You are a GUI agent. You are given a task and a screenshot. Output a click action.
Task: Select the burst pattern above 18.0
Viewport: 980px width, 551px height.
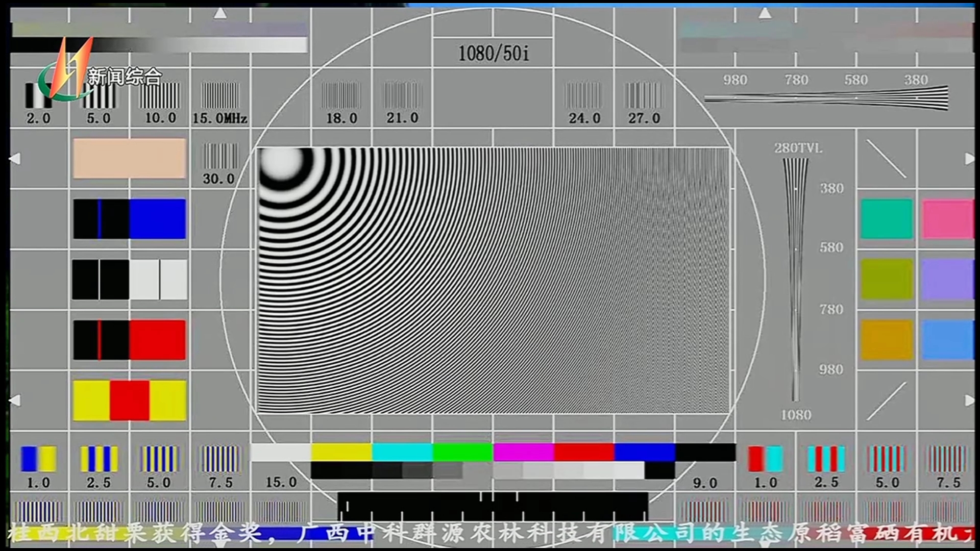click(x=341, y=95)
